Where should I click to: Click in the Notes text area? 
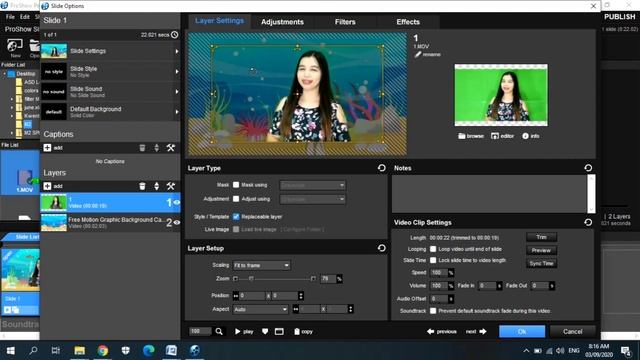point(490,193)
